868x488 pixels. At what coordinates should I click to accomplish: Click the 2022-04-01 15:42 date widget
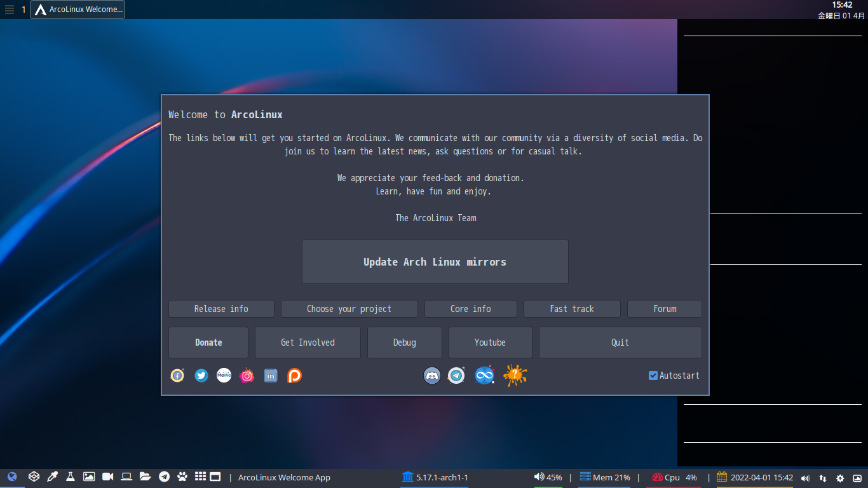[x=755, y=477]
